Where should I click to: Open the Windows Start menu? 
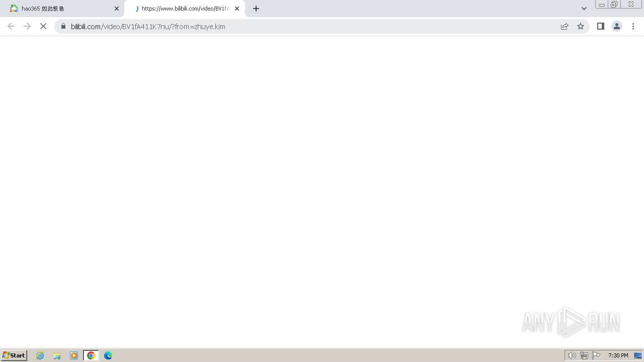pyautogui.click(x=14, y=355)
